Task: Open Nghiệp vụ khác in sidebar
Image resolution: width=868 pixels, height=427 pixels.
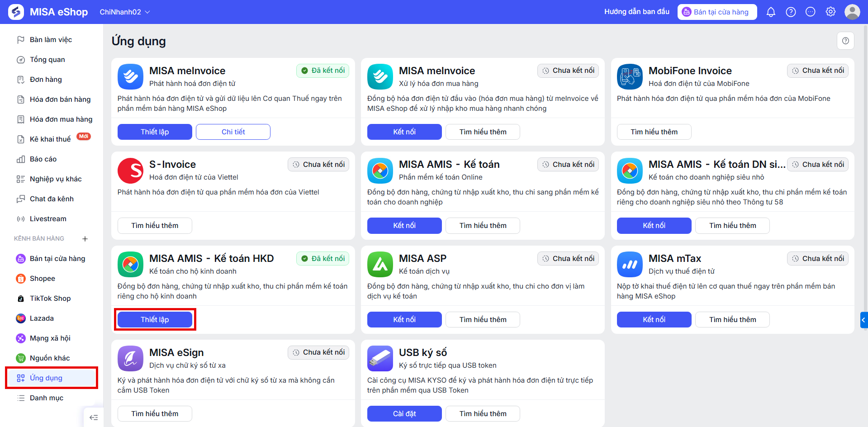Action: (52, 179)
